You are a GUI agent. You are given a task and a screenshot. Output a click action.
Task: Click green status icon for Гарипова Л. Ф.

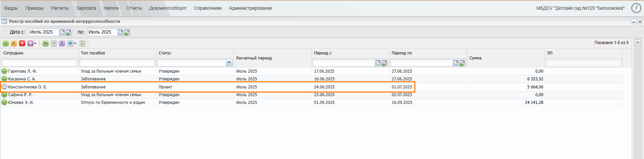(x=4, y=71)
